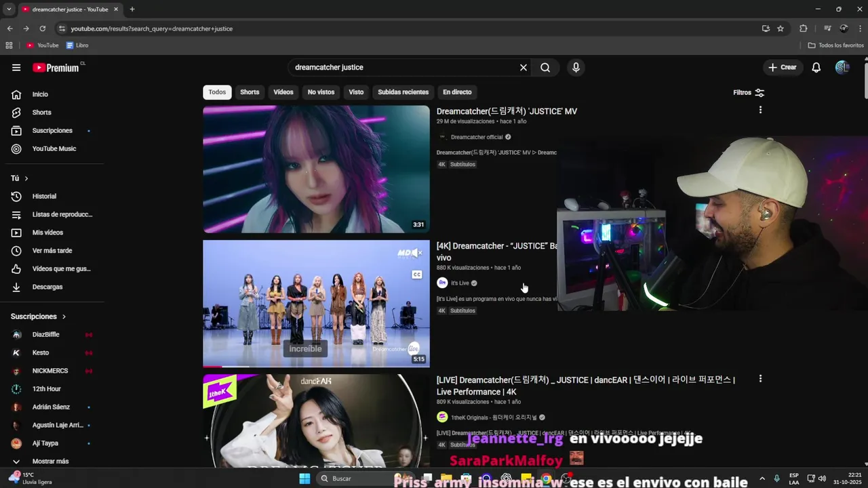
Task: Open the browser tab search dropdown
Action: click(9, 9)
